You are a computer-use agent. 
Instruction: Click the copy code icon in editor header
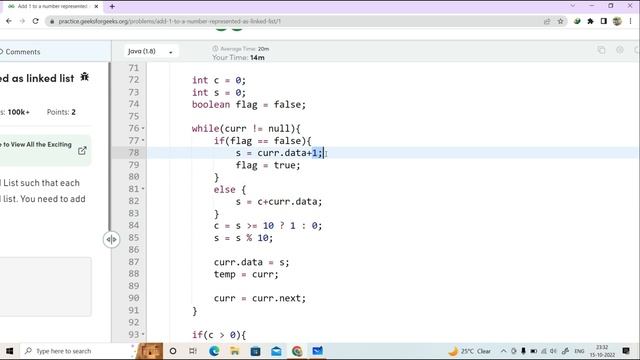tap(601, 50)
